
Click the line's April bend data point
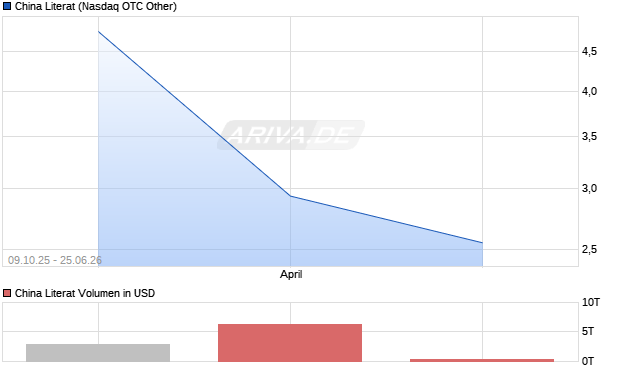(x=291, y=196)
